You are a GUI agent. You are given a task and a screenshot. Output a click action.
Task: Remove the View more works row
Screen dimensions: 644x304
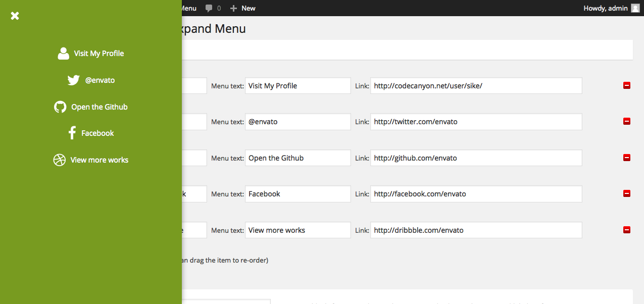click(x=626, y=230)
